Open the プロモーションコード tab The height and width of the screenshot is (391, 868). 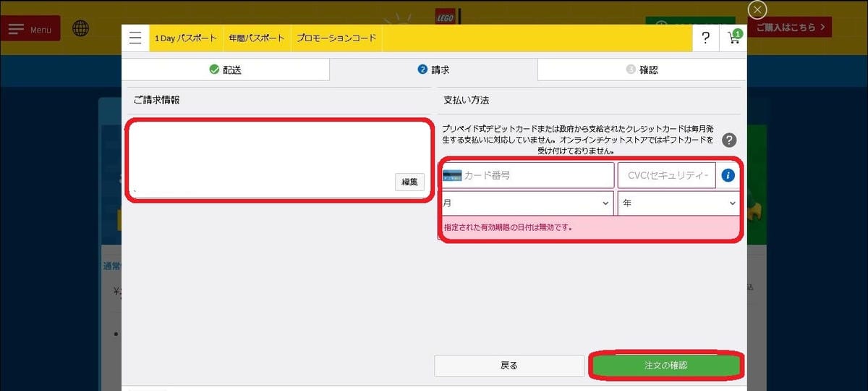pos(336,38)
